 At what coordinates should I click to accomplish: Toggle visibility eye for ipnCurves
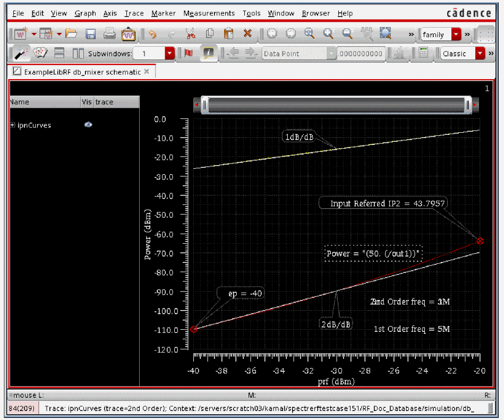88,125
